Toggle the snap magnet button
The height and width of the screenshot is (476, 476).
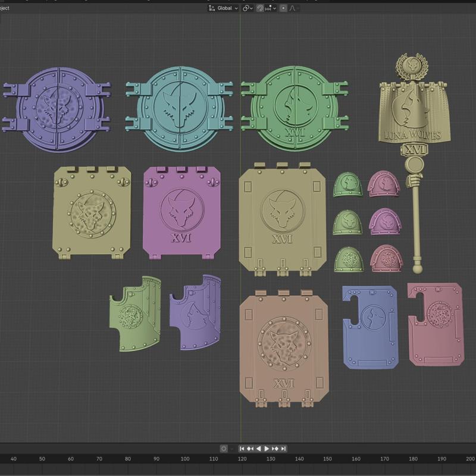click(260, 8)
